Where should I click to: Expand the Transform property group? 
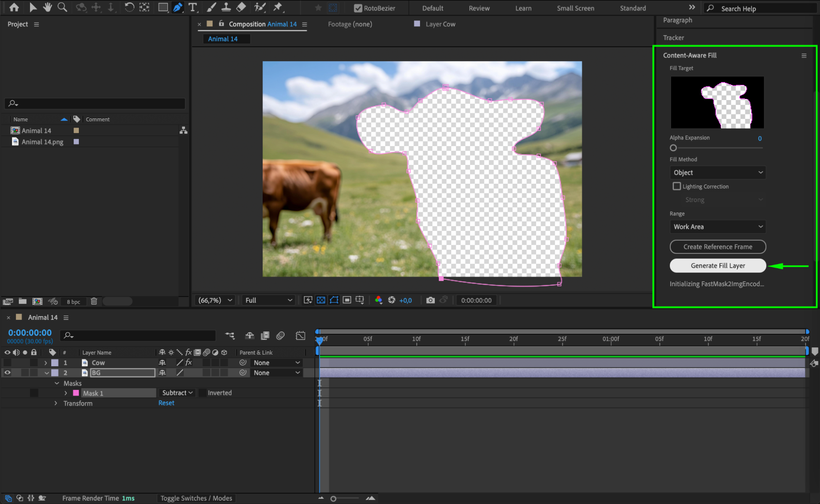(56, 403)
